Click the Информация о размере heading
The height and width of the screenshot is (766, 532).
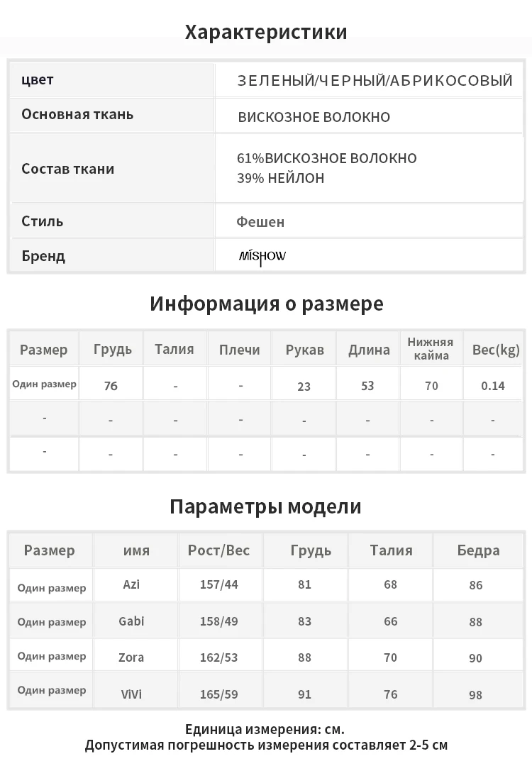point(266,304)
